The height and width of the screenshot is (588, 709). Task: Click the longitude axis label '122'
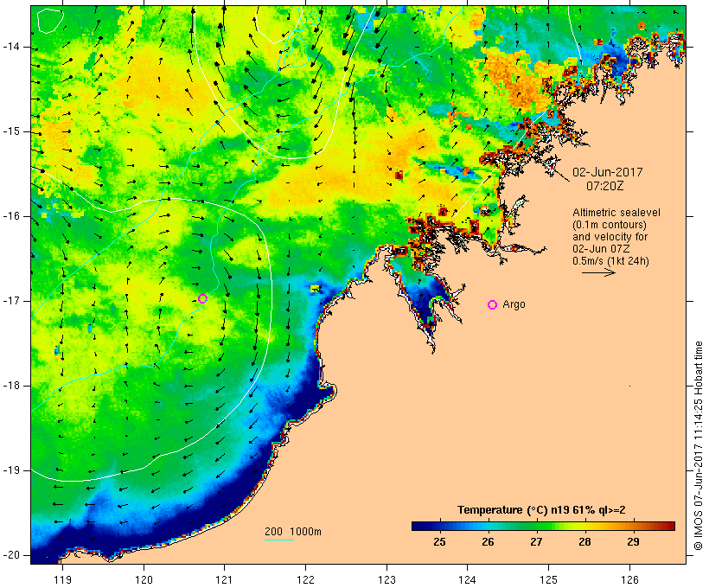pos(306,579)
